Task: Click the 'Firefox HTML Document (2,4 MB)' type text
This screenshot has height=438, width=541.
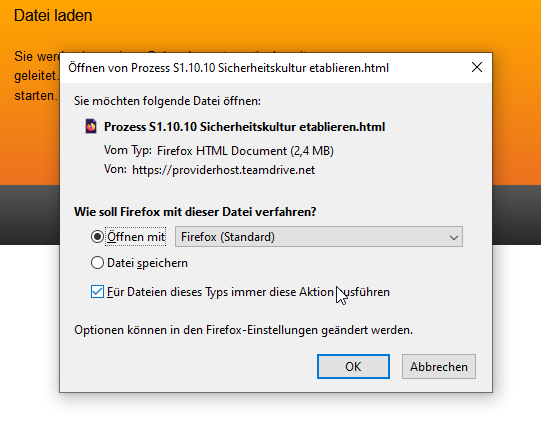Action: (245, 151)
